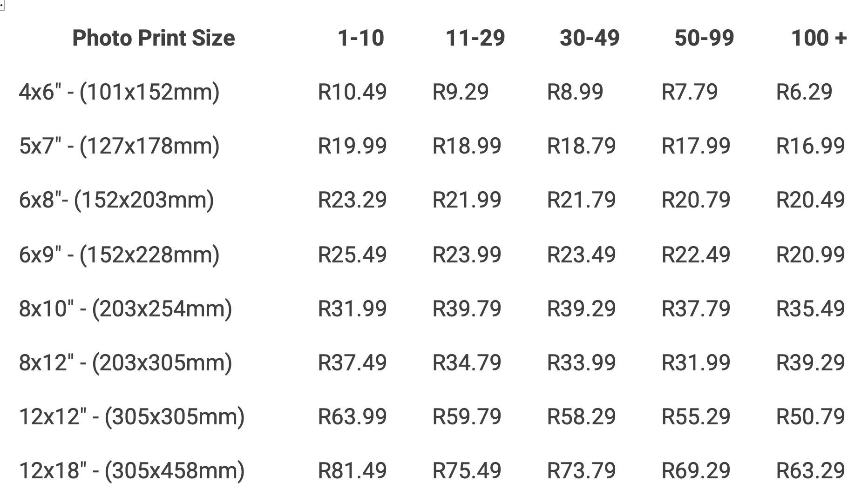
Task: Select the 12x18" (305x458mm) size label
Action: coord(132,470)
